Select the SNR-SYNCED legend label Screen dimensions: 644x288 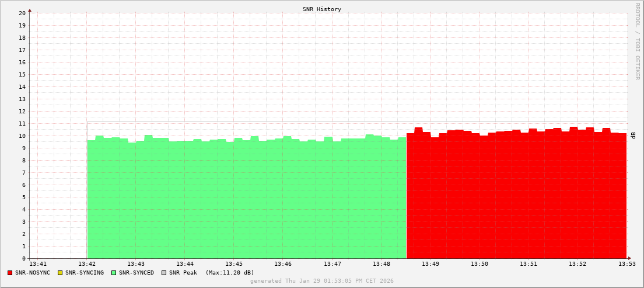click(136, 273)
